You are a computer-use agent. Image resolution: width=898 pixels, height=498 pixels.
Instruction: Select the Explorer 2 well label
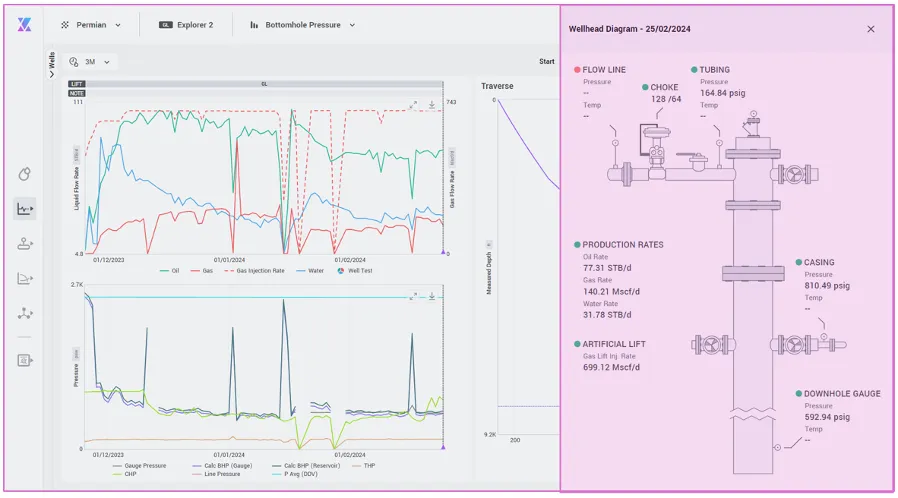[x=195, y=25]
